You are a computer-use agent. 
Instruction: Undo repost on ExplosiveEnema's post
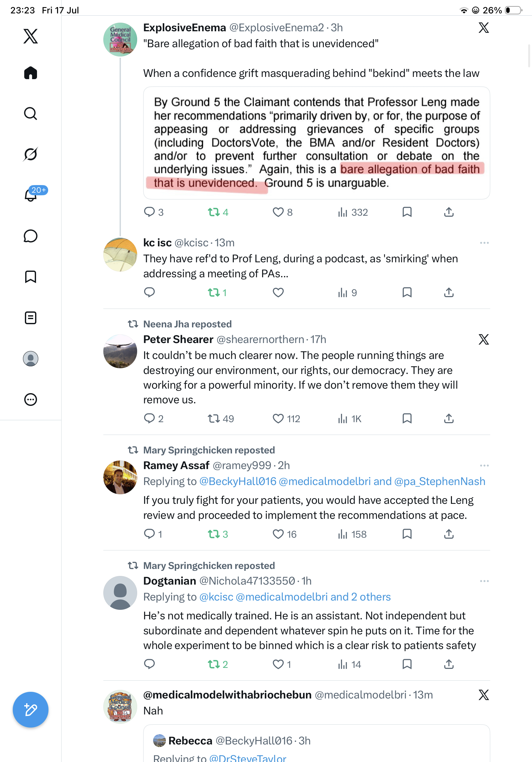pyautogui.click(x=214, y=212)
